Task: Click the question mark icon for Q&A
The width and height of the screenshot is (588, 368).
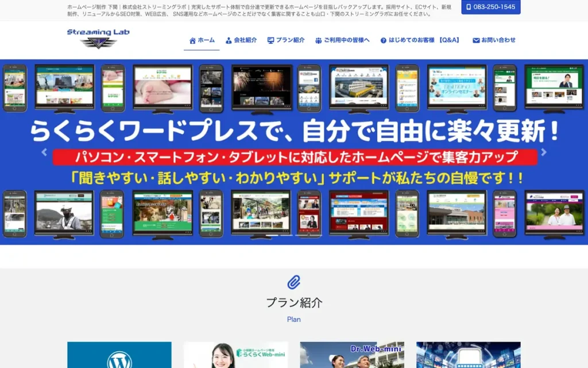Action: (x=383, y=41)
